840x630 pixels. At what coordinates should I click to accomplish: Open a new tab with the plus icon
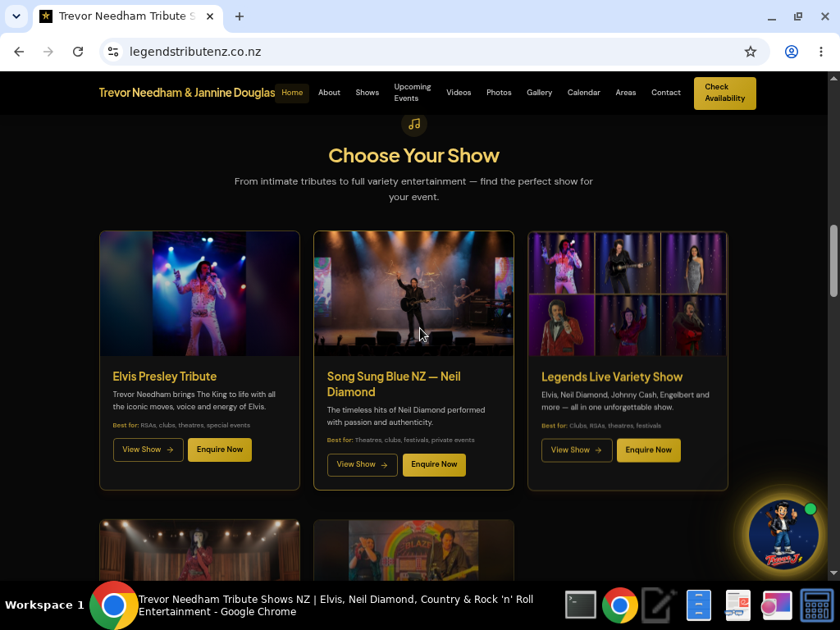point(240,16)
